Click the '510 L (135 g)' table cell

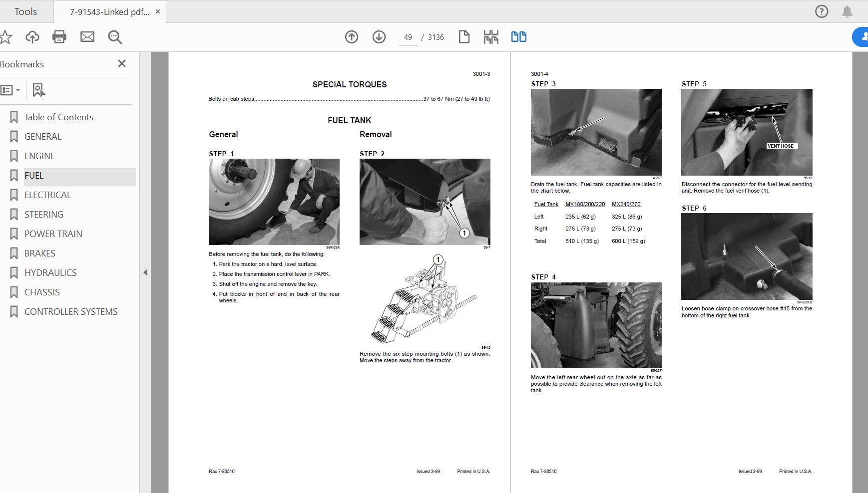point(582,242)
